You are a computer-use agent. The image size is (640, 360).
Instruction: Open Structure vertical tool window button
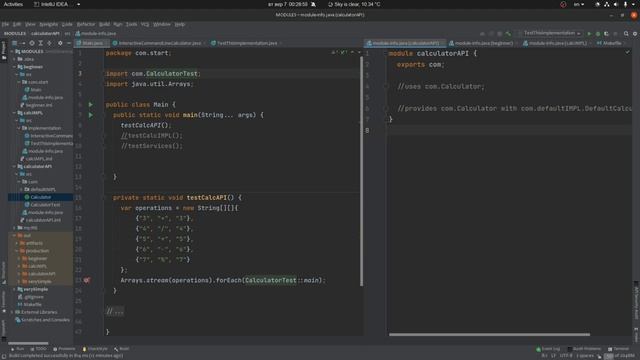pos(4,273)
